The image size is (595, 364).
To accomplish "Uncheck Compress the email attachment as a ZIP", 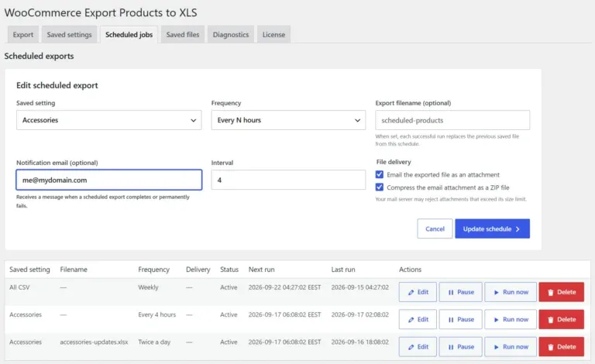I will click(x=380, y=187).
